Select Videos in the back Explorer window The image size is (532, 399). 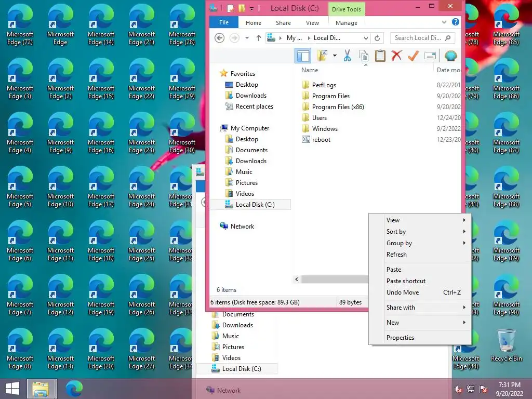coord(225,358)
